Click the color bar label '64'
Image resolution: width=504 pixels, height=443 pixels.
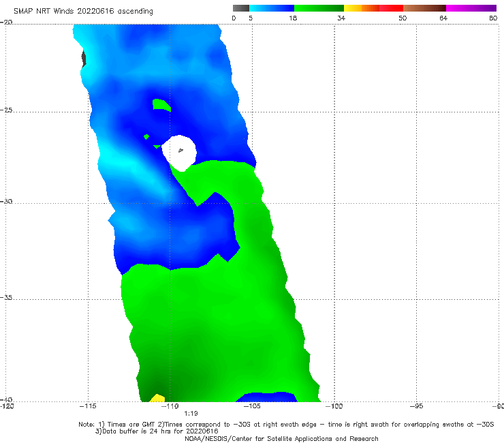point(443,18)
